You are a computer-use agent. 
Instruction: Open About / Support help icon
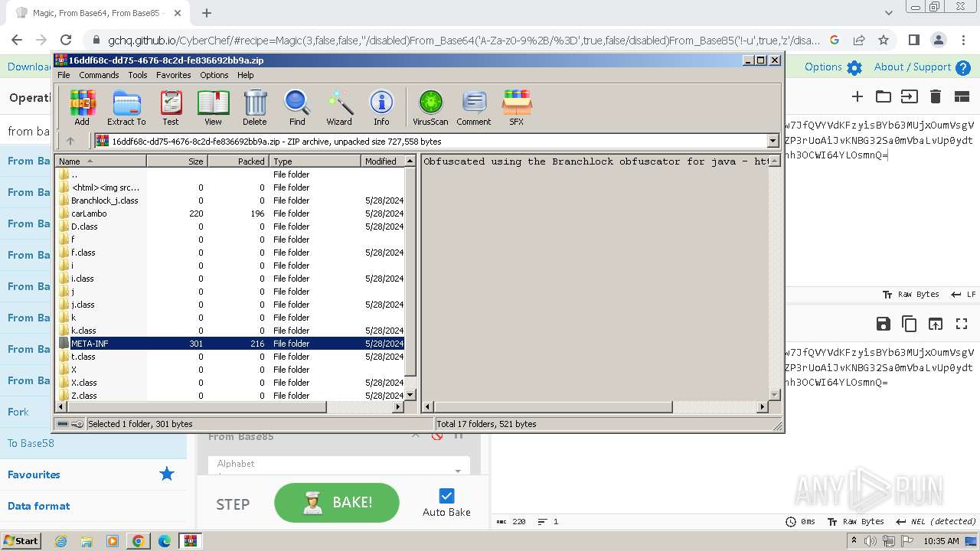coord(963,67)
